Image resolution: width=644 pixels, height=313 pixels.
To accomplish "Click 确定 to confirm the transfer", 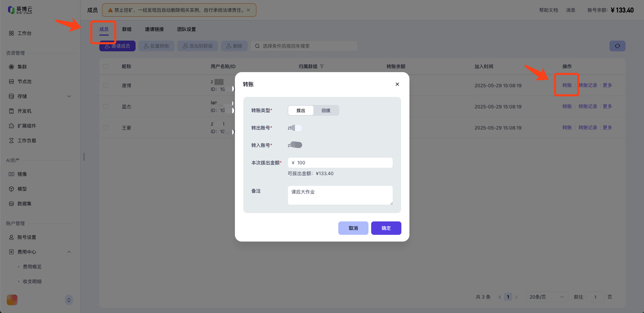I will tap(386, 228).
